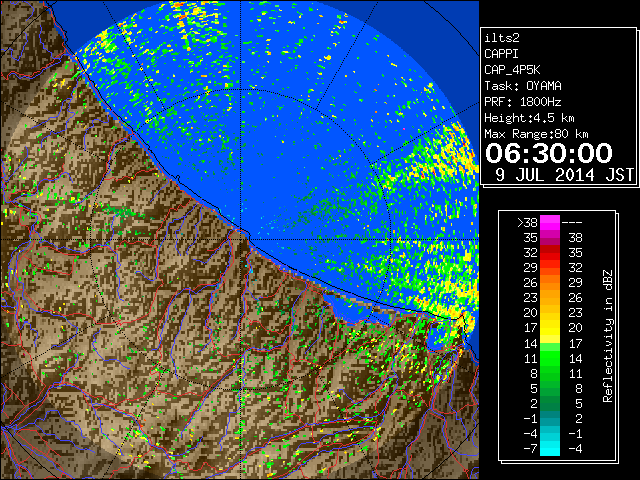This screenshot has height=480, width=640.
Task: Click the turquoise -4 to -1 dBZ band
Action: click(x=550, y=433)
